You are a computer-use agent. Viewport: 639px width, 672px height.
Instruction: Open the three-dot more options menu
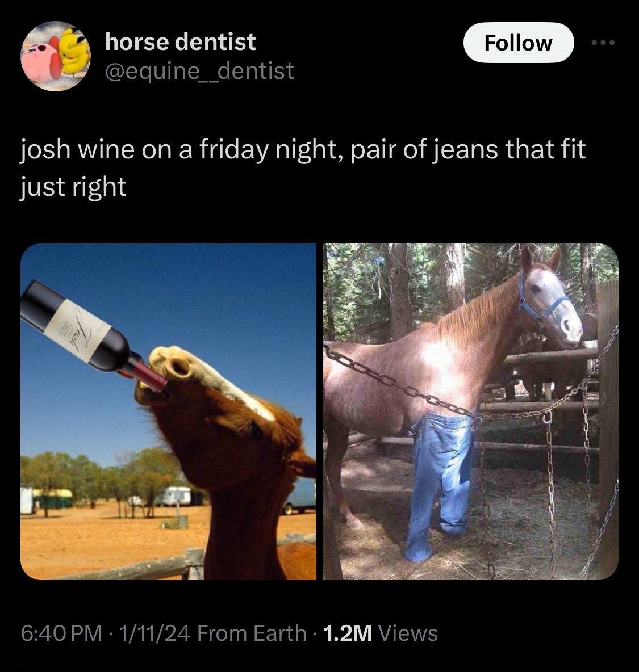coord(603,43)
